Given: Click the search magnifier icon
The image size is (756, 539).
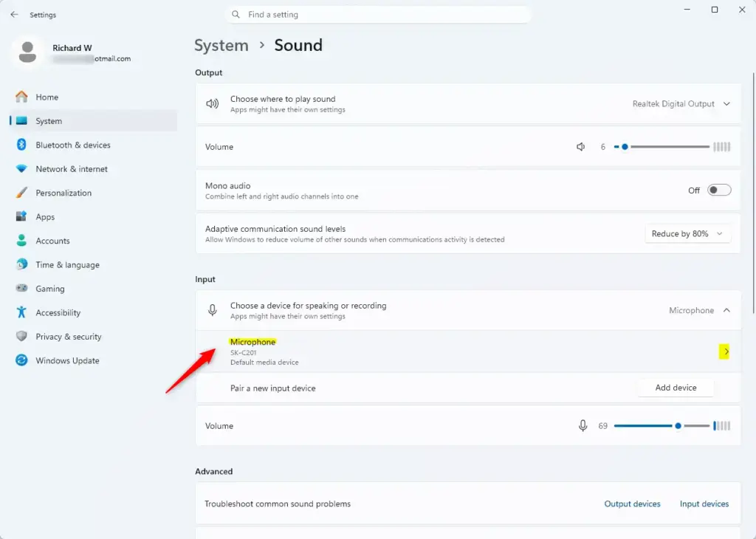Looking at the screenshot, I should [236, 15].
